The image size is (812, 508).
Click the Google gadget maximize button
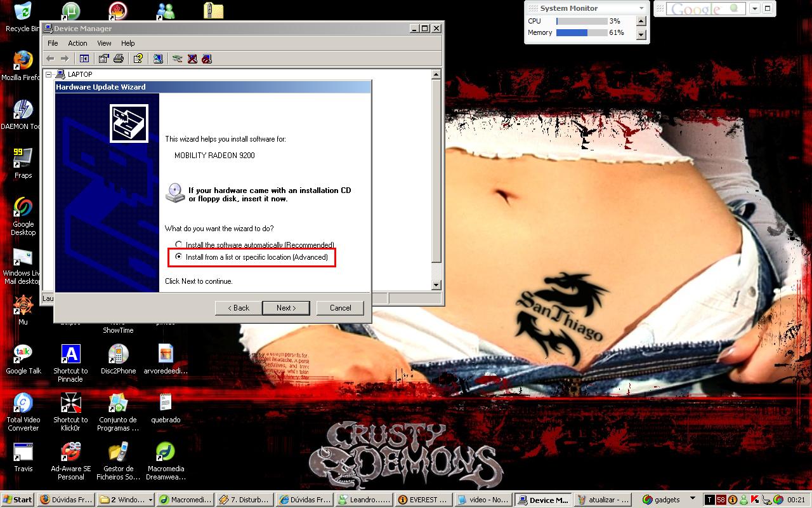[x=767, y=8]
